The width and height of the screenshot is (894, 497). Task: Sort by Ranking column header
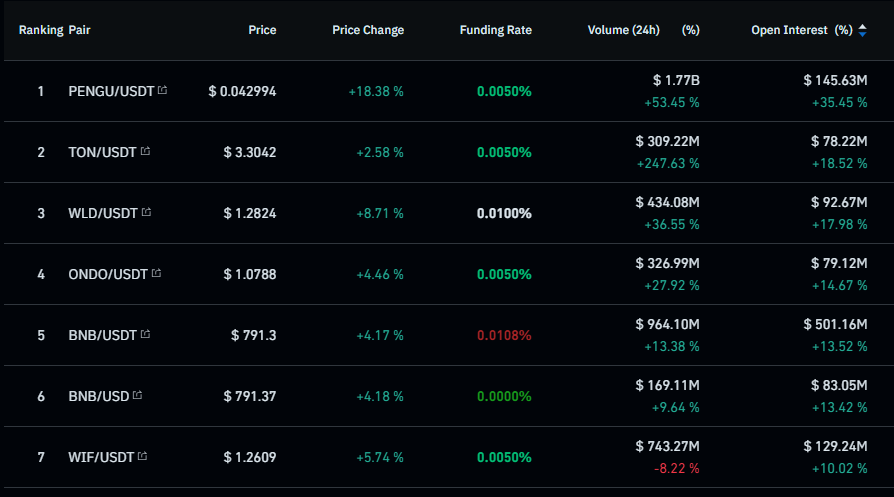(x=41, y=30)
